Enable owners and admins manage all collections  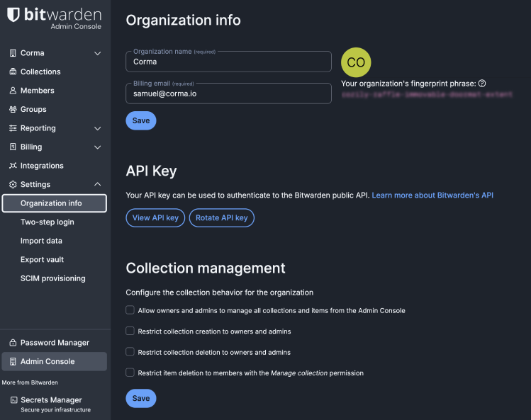(x=130, y=310)
